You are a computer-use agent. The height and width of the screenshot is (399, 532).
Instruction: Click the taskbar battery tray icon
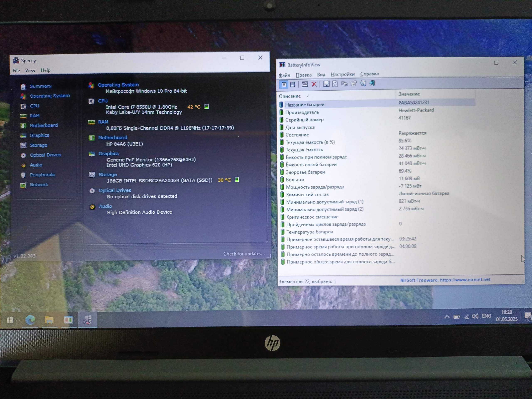coord(456,317)
